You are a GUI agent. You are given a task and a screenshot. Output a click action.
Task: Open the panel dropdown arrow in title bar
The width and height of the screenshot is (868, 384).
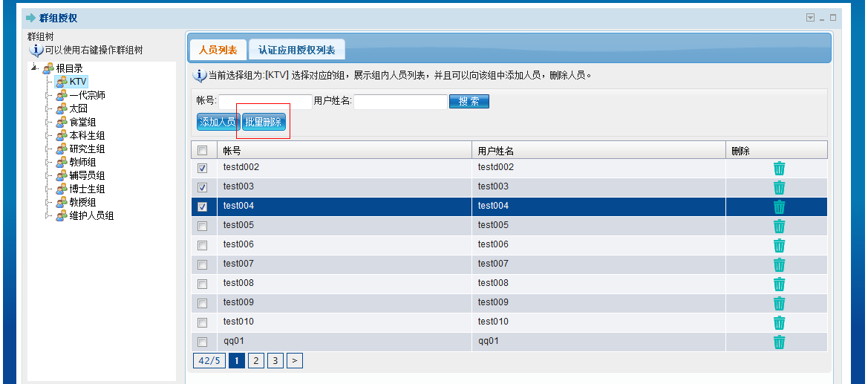tap(810, 17)
